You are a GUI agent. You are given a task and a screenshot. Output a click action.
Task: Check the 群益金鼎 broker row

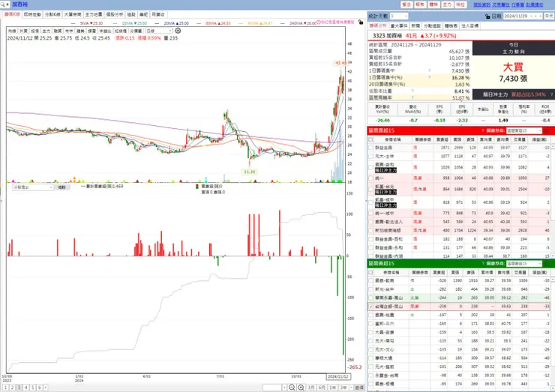point(370,148)
